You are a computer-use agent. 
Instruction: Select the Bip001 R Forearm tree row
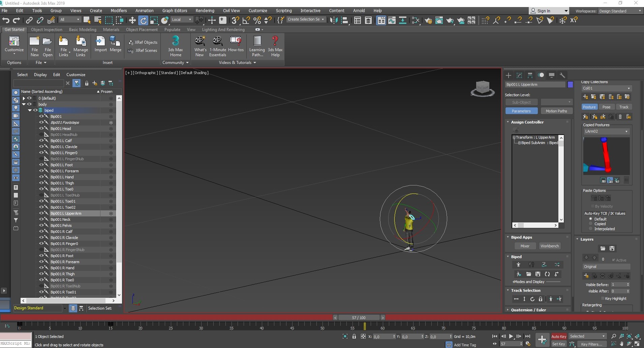click(65, 262)
